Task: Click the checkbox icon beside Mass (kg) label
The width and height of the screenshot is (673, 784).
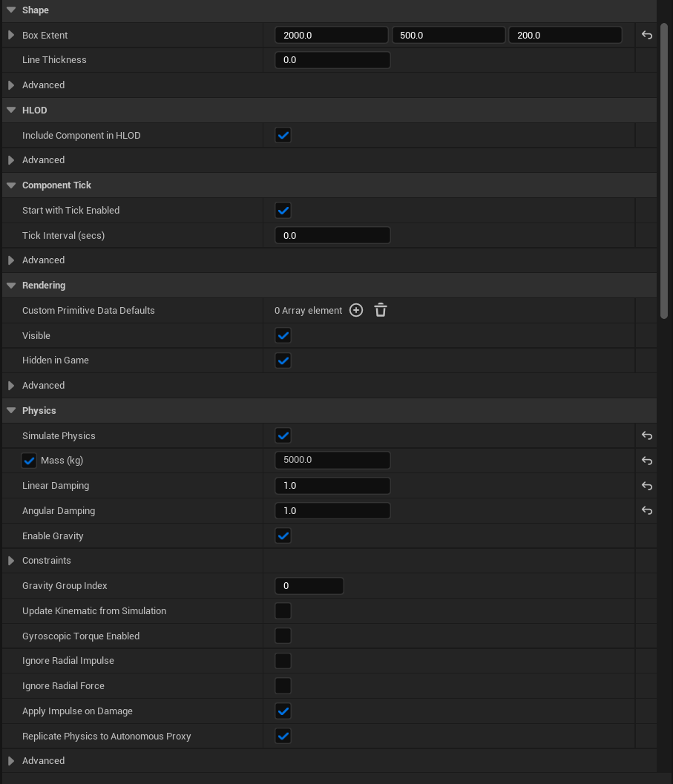Action: 28,460
